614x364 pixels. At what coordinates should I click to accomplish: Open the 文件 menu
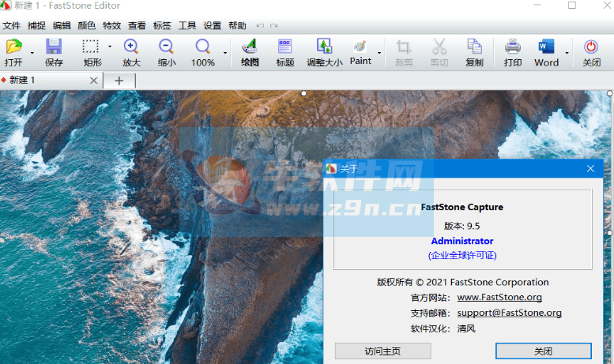pyautogui.click(x=11, y=26)
